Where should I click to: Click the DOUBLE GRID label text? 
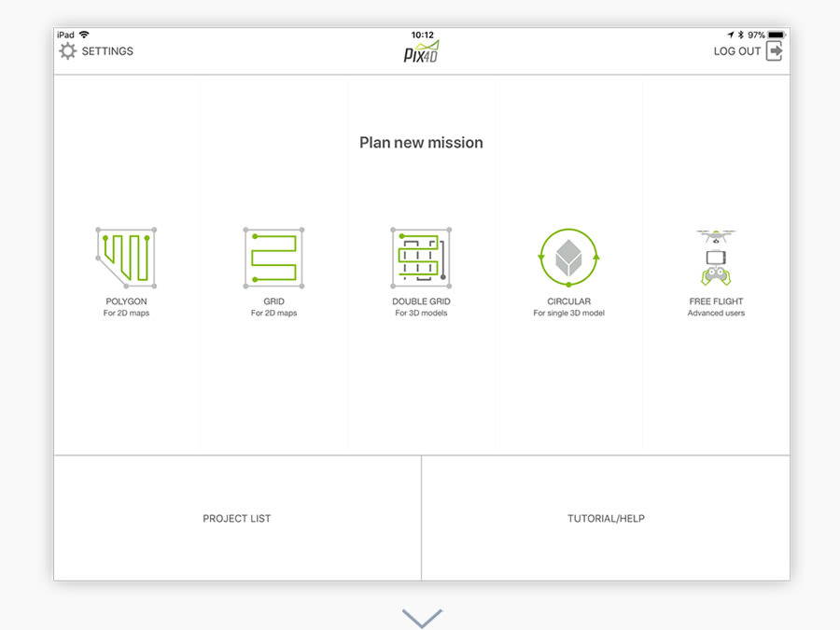coord(421,301)
